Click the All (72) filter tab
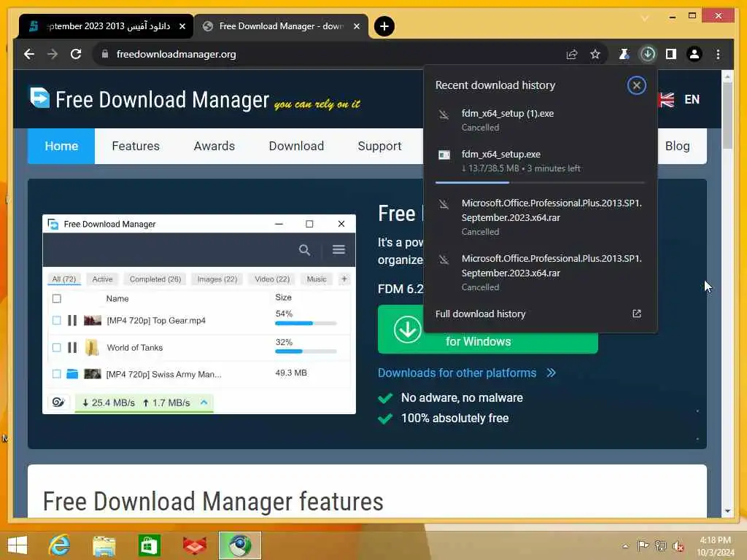Viewport: 747px width, 560px height. point(64,279)
